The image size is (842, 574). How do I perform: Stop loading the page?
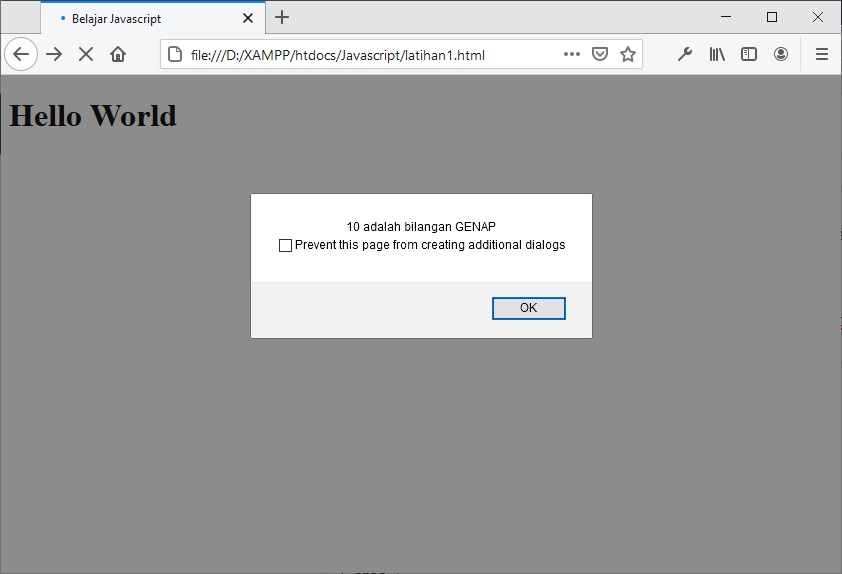tap(86, 54)
